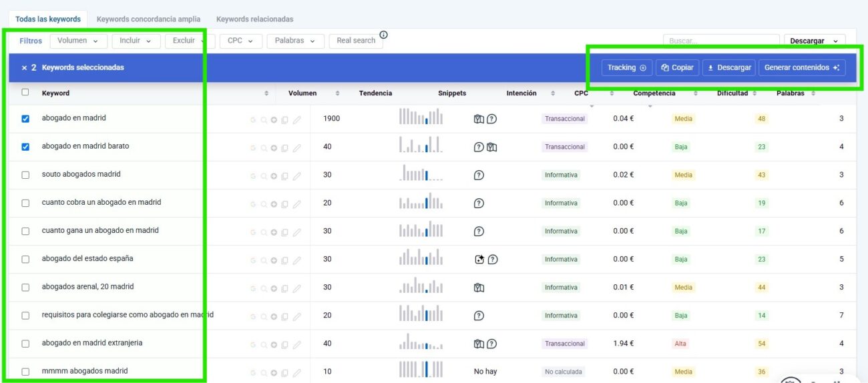868x383 pixels.
Task: Check abogados arenal, 20 madrid keyword
Action: click(25, 287)
